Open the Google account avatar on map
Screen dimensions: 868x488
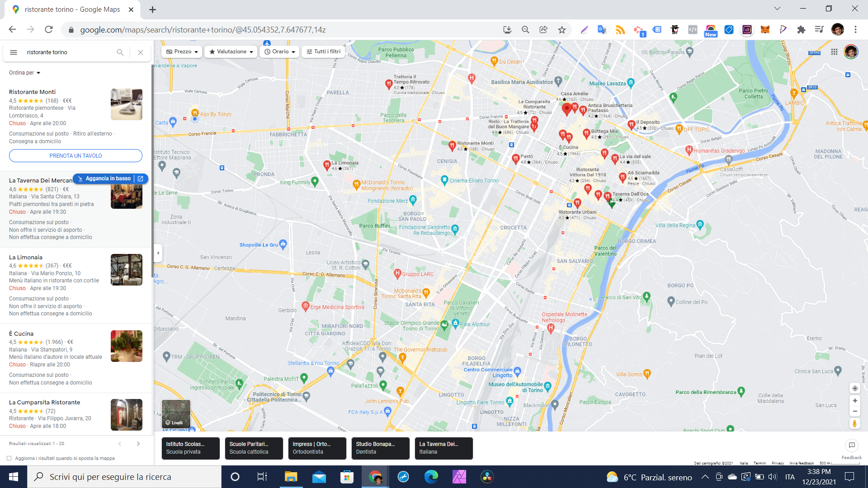tap(851, 52)
